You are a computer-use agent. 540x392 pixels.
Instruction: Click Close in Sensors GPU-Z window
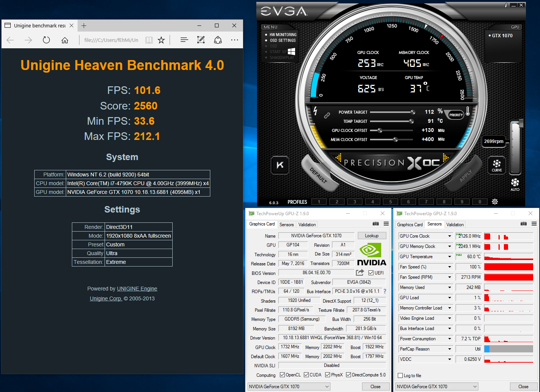pyautogui.click(x=523, y=387)
